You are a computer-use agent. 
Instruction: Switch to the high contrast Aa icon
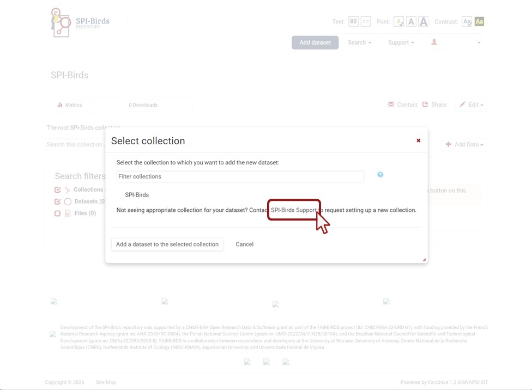(x=479, y=22)
